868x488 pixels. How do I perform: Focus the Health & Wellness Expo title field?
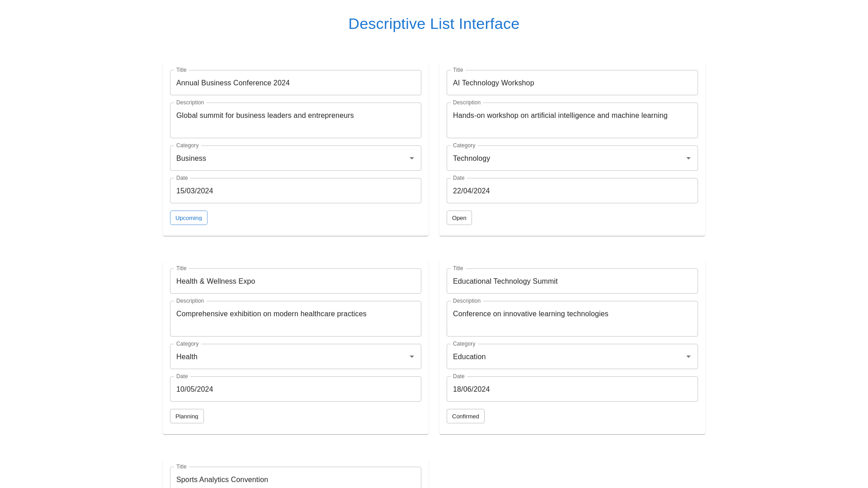[295, 281]
